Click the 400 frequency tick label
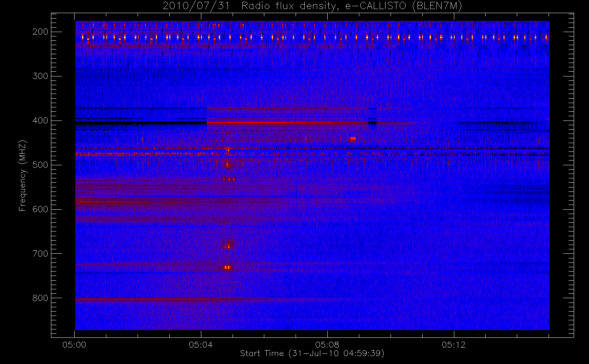The width and height of the screenshot is (589, 364). 40,120
